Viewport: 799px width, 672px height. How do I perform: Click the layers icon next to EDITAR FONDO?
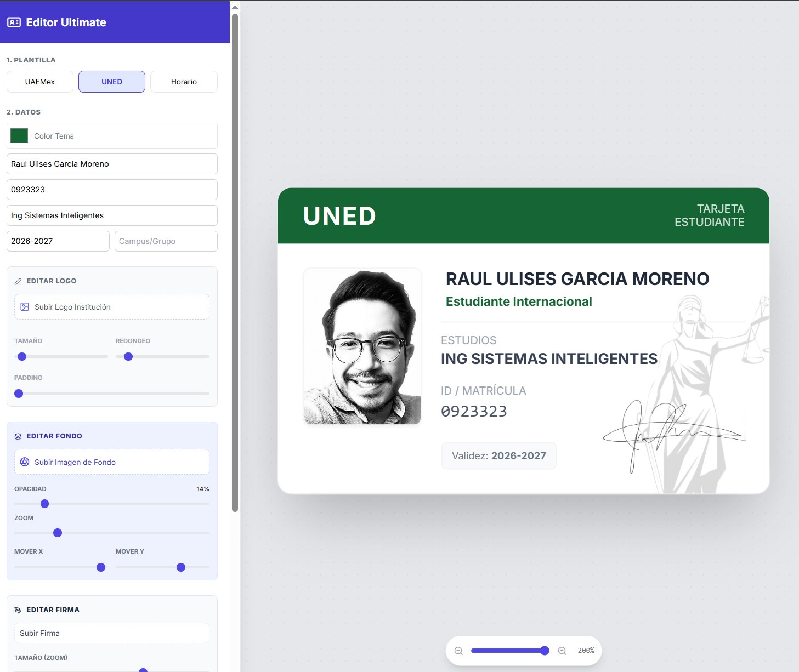(x=18, y=436)
